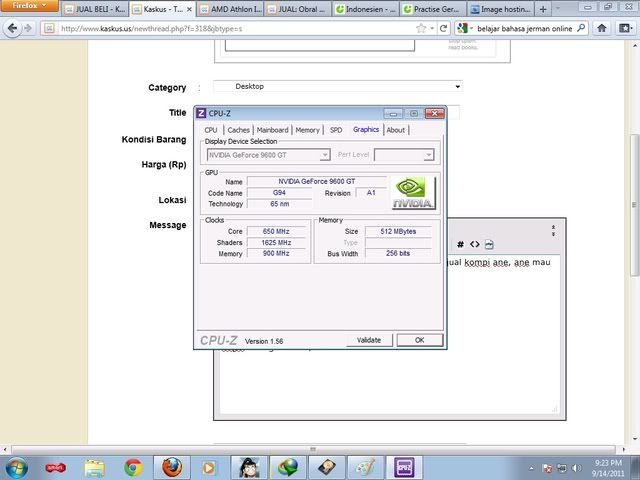Click the Firefox back arrow button
Image resolution: width=640 pixels, height=480 pixels.
click(x=13, y=28)
